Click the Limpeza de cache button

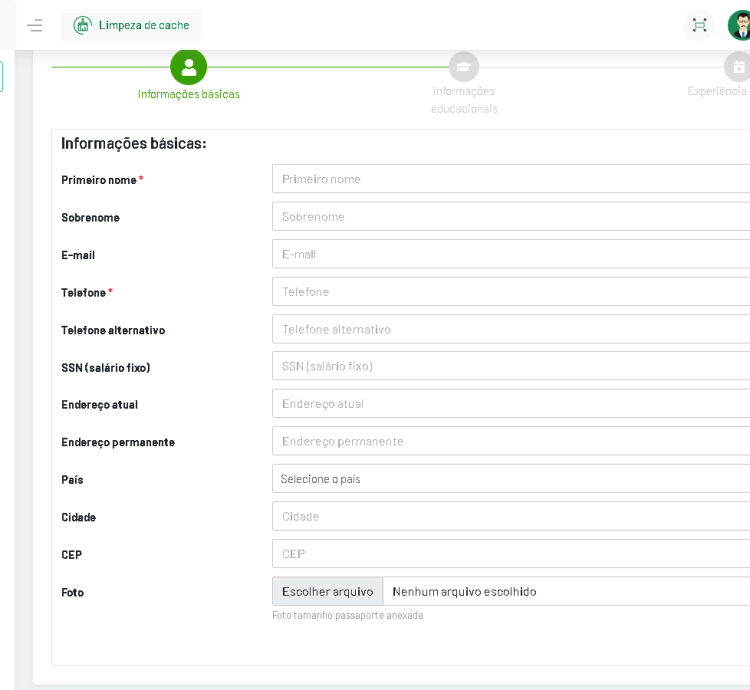pyautogui.click(x=131, y=25)
